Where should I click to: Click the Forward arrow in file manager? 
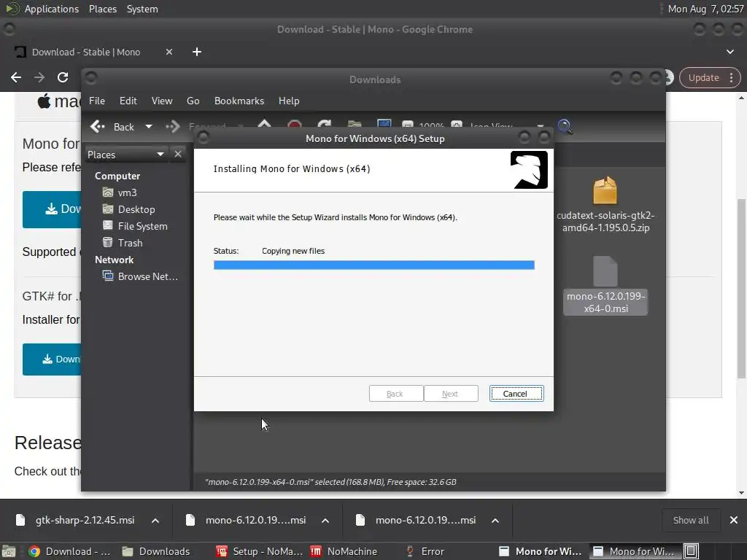pyautogui.click(x=172, y=127)
